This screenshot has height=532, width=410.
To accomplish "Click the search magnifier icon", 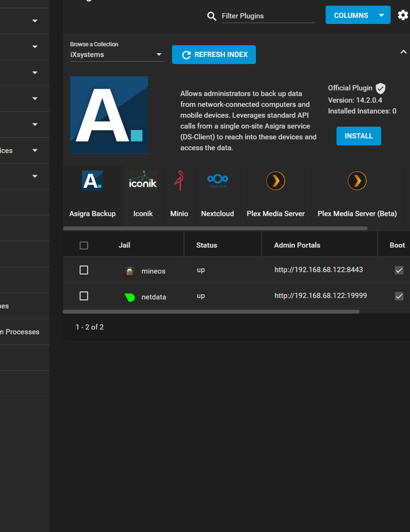I will click(212, 16).
